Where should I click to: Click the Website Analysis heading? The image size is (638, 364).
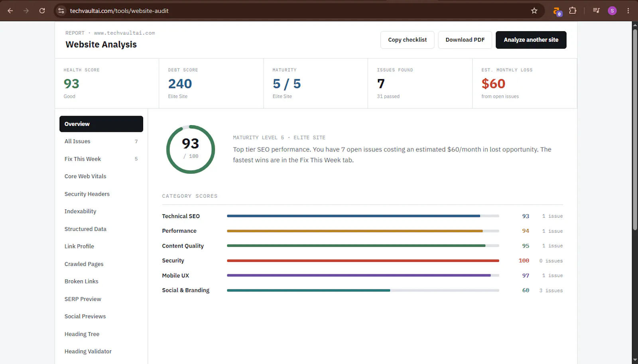101,45
